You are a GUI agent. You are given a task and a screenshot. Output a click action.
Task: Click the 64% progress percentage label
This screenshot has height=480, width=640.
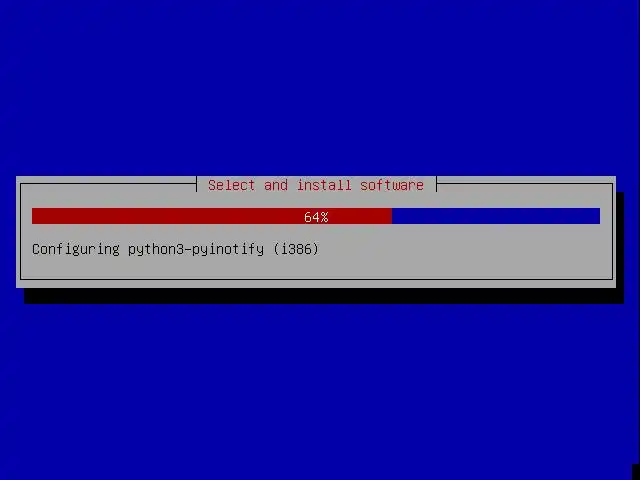coord(316,217)
